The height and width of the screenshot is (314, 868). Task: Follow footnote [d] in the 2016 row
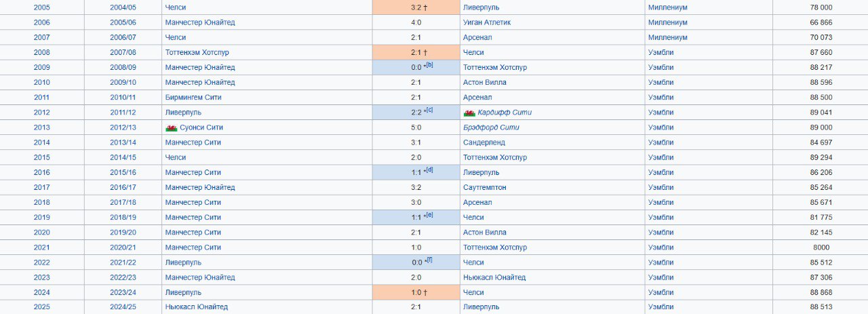point(429,171)
